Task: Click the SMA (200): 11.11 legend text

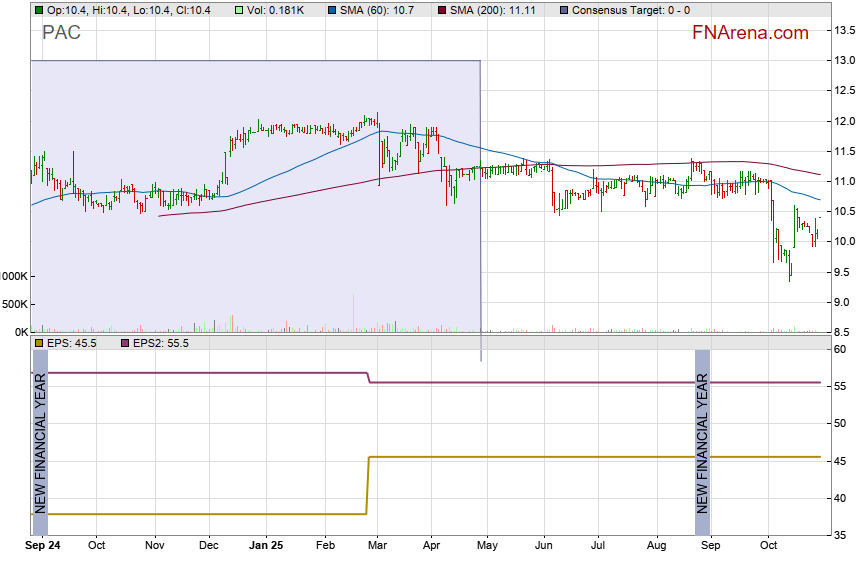Action: [493, 10]
